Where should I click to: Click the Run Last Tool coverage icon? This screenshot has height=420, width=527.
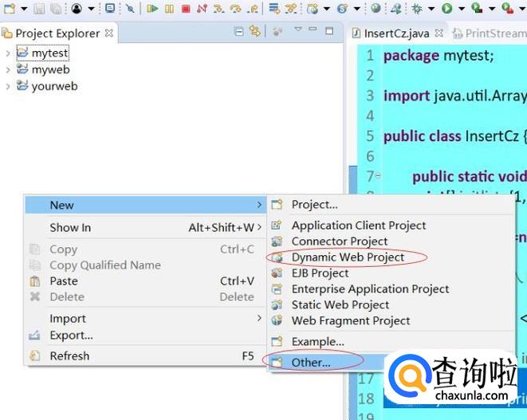(477, 8)
